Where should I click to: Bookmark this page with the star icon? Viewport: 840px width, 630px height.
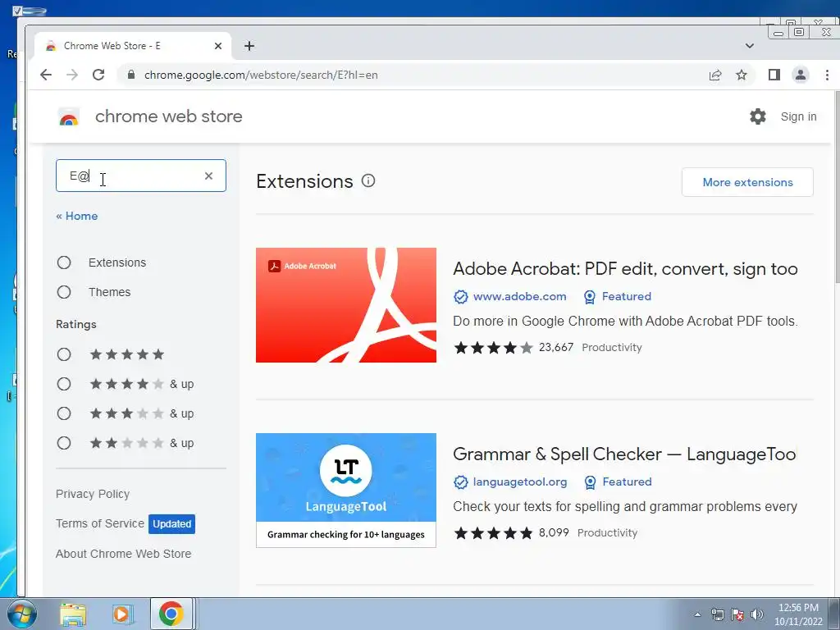pos(742,75)
